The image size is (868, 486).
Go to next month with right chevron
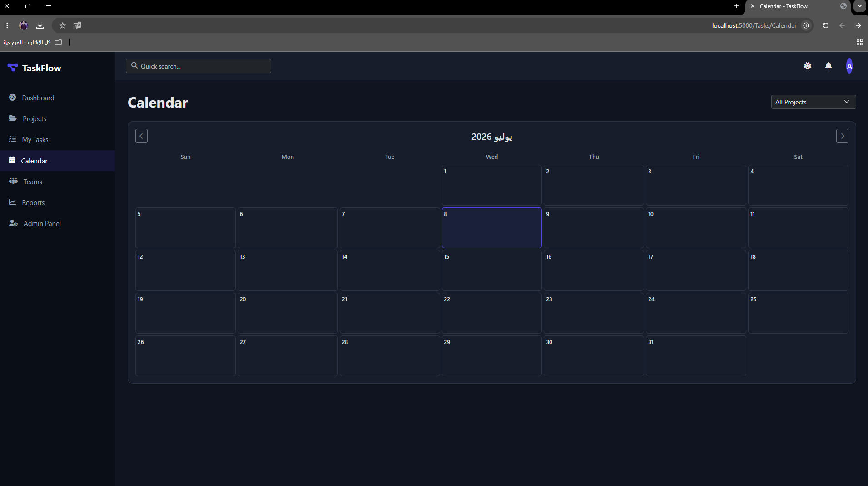click(x=842, y=136)
